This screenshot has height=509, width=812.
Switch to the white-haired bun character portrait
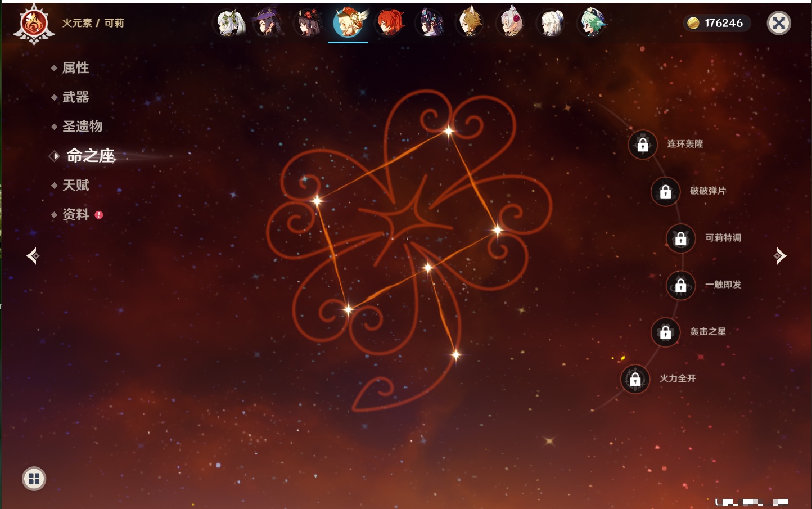coord(552,24)
